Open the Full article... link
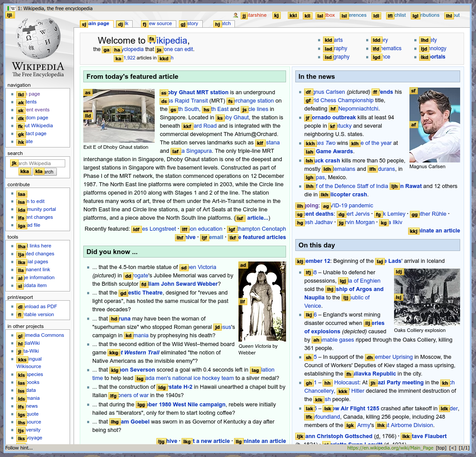Screen dimensions: 476x457 pos(252,218)
